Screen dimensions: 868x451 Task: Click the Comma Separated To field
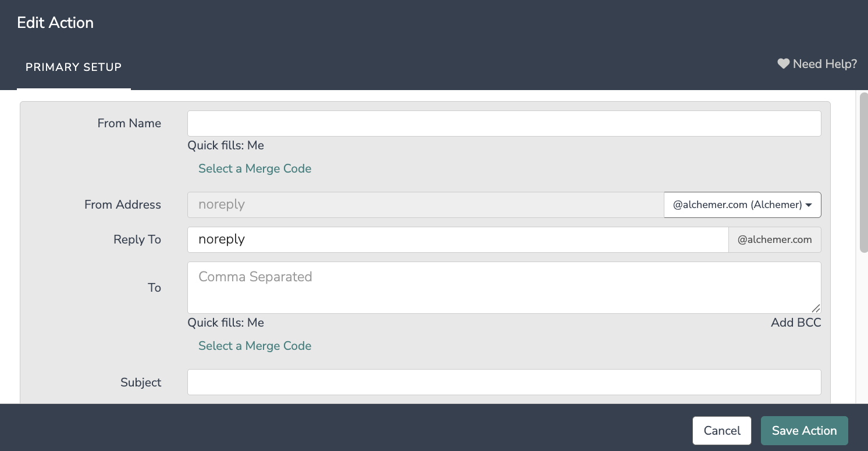tap(504, 288)
